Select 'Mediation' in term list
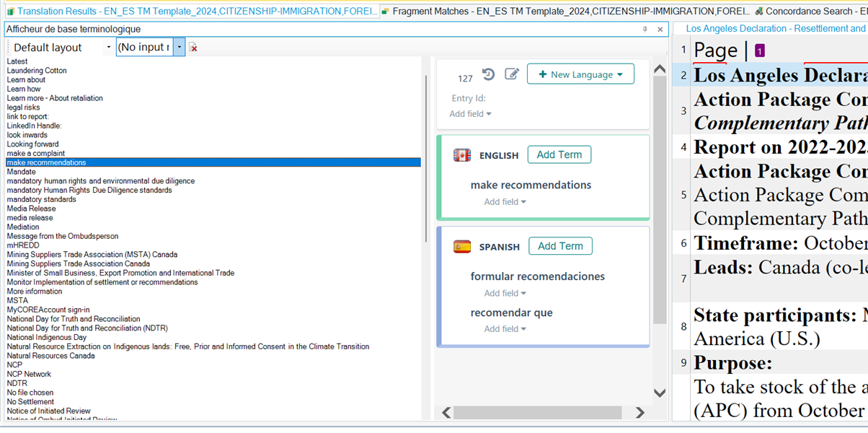868x433 pixels. click(x=23, y=227)
